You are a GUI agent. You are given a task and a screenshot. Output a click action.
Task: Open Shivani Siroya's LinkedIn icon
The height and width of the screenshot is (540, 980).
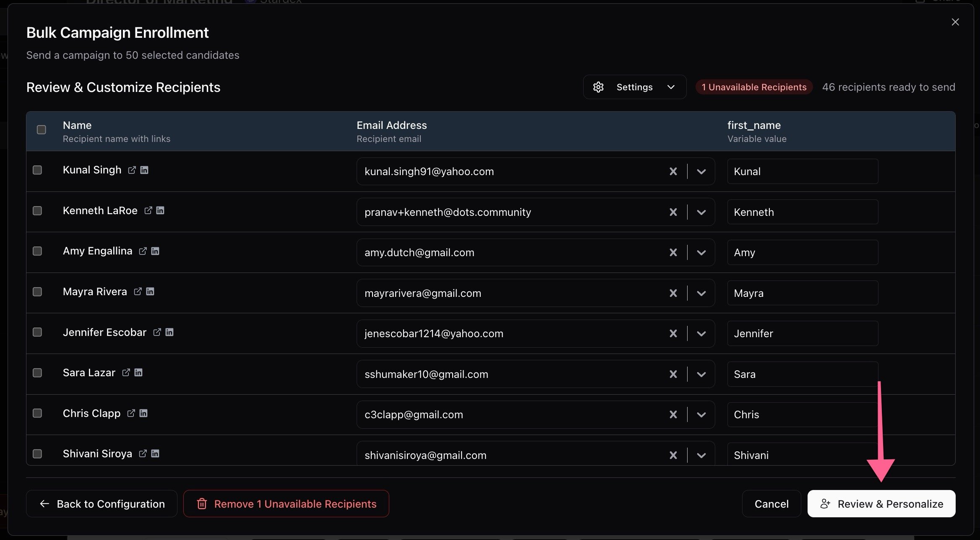point(155,453)
